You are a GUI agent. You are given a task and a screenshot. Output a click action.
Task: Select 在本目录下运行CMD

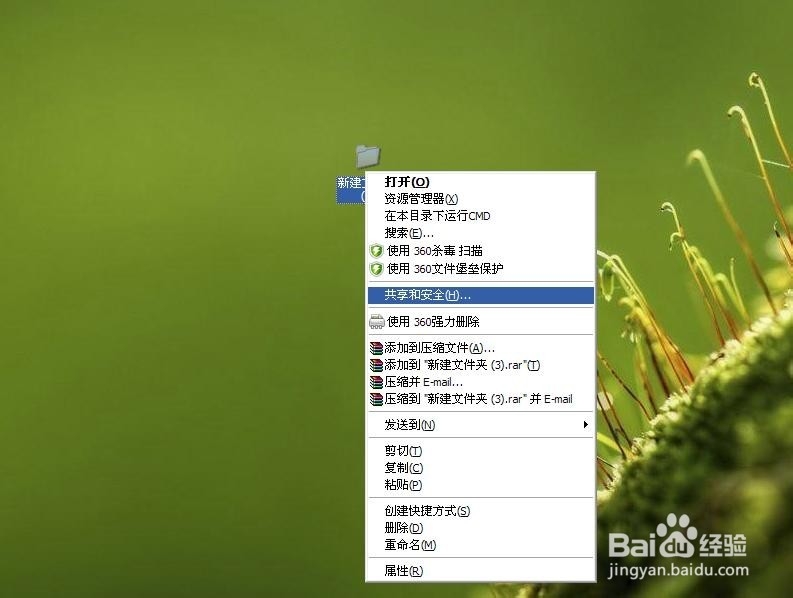(480, 216)
